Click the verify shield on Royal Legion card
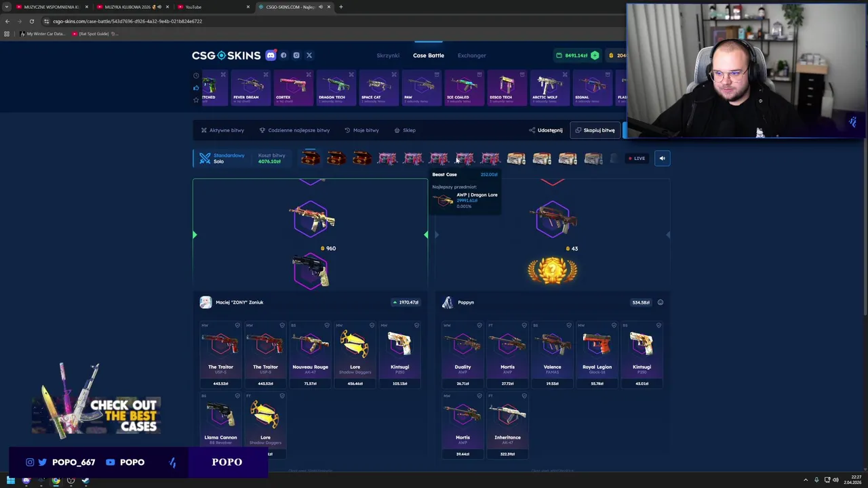 614,325
